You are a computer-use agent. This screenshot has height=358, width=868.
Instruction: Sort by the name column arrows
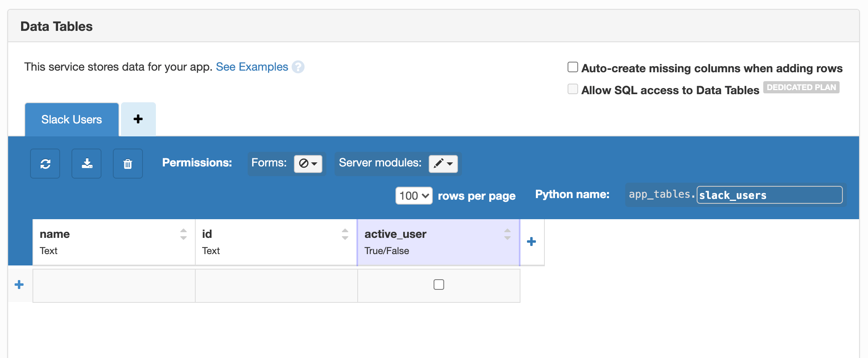[184, 234]
